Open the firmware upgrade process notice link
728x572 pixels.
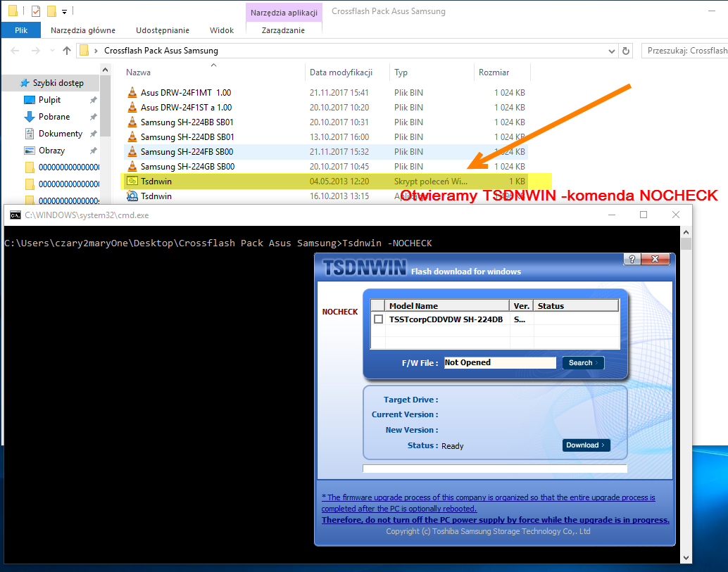489,503
